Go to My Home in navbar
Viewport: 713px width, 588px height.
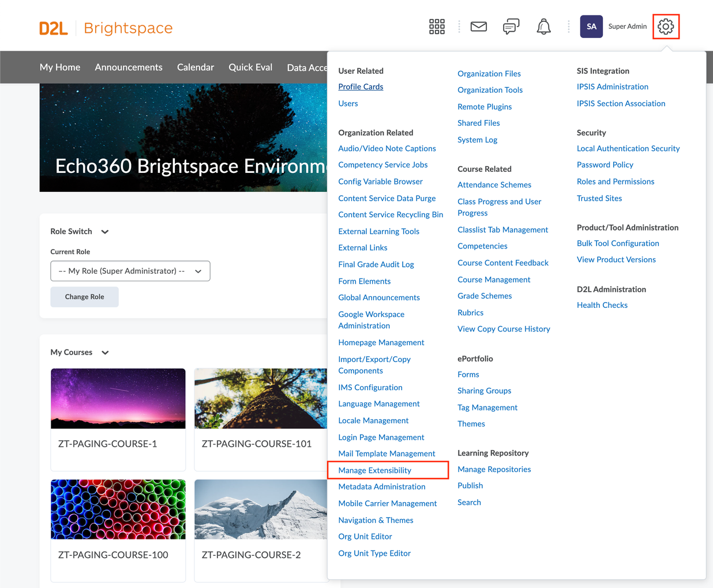pos(60,67)
